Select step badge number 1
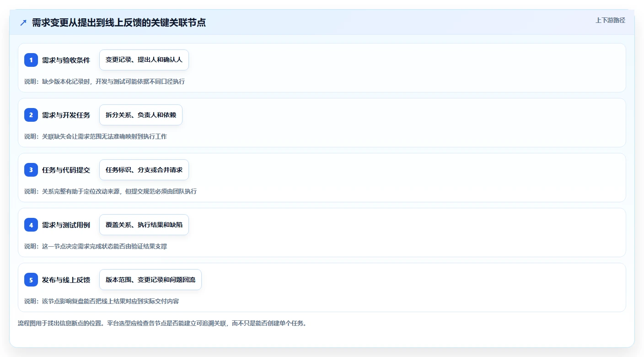The width and height of the screenshot is (644, 357). tap(31, 60)
